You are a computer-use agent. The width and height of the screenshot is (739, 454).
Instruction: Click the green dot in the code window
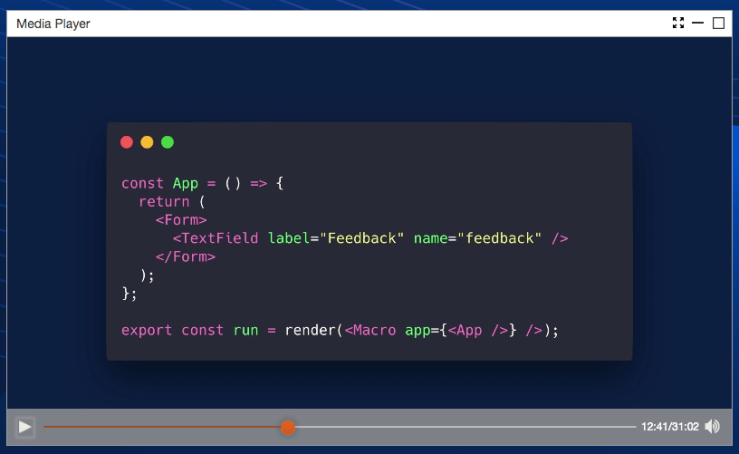(x=167, y=142)
